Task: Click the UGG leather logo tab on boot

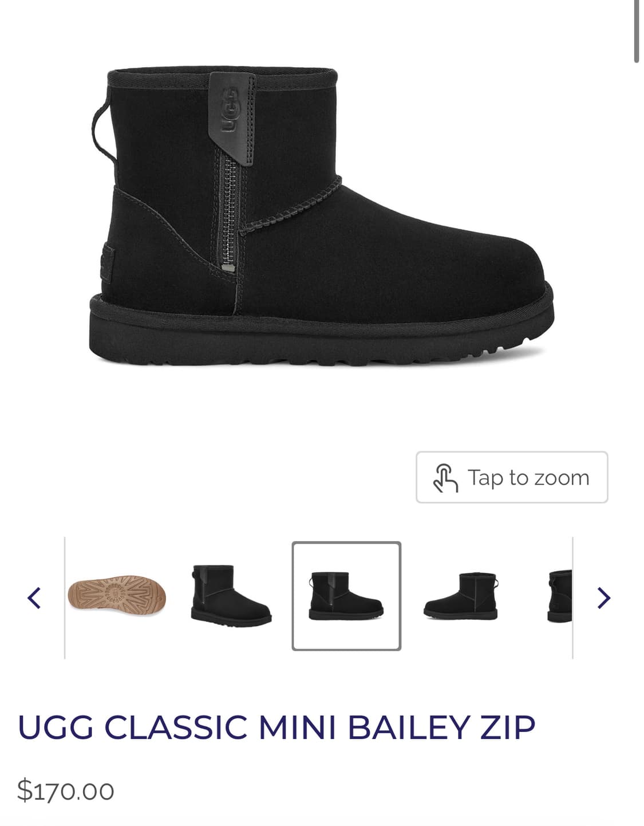Action: click(x=231, y=118)
